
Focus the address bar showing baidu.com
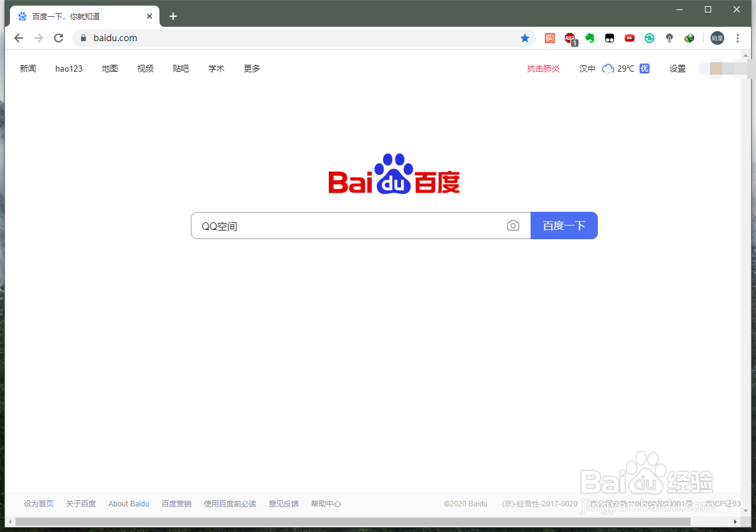(x=305, y=38)
